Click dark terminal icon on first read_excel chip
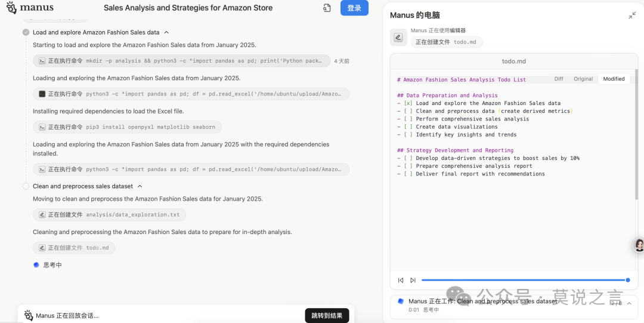 point(42,94)
